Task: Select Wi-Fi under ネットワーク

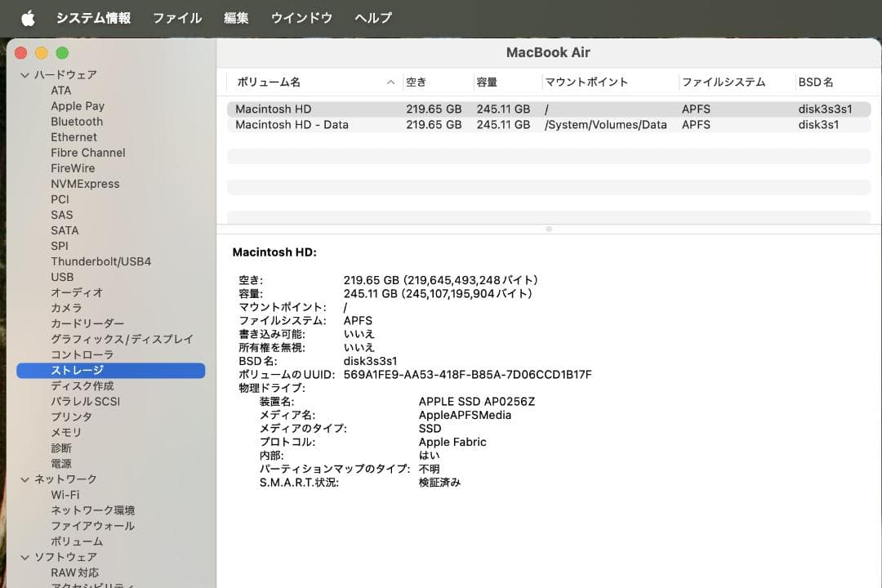Action: point(65,495)
